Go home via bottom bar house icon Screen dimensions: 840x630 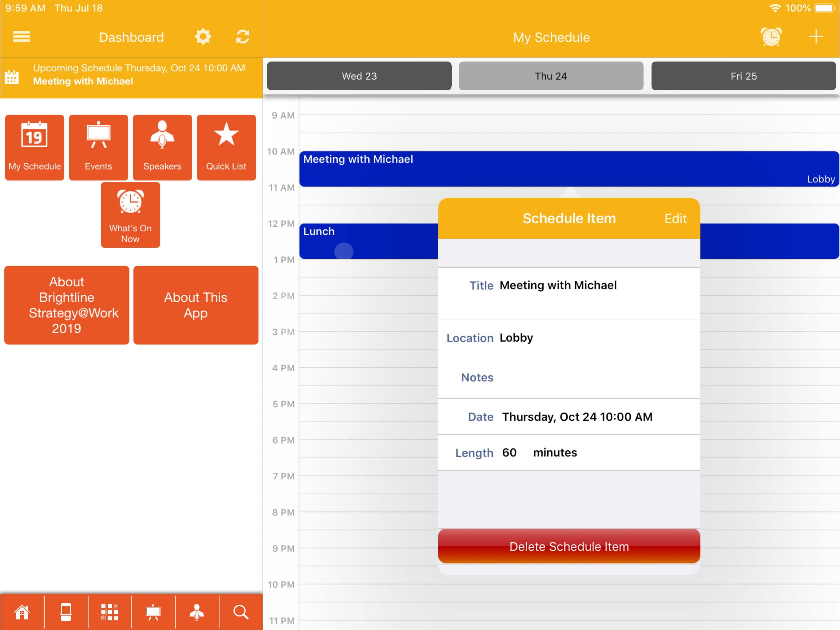click(22, 612)
